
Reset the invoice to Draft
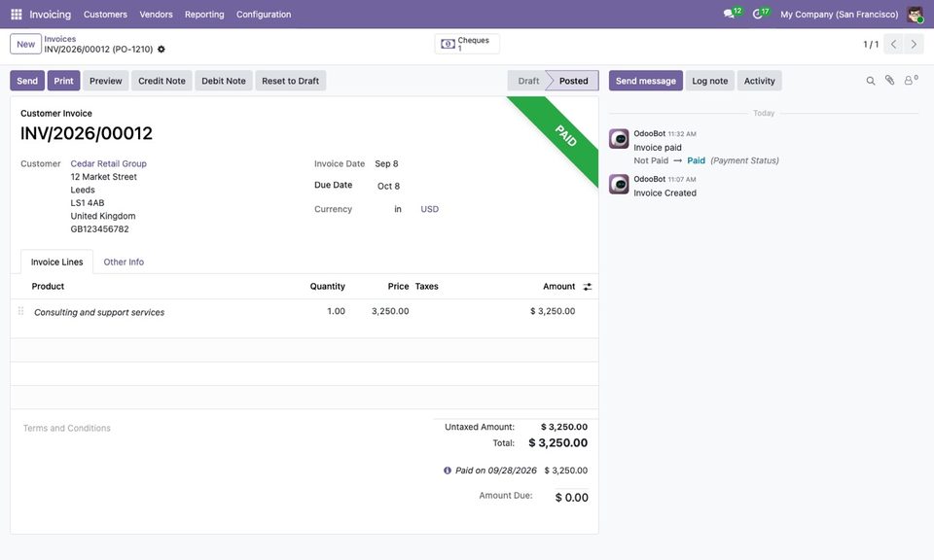tap(291, 81)
